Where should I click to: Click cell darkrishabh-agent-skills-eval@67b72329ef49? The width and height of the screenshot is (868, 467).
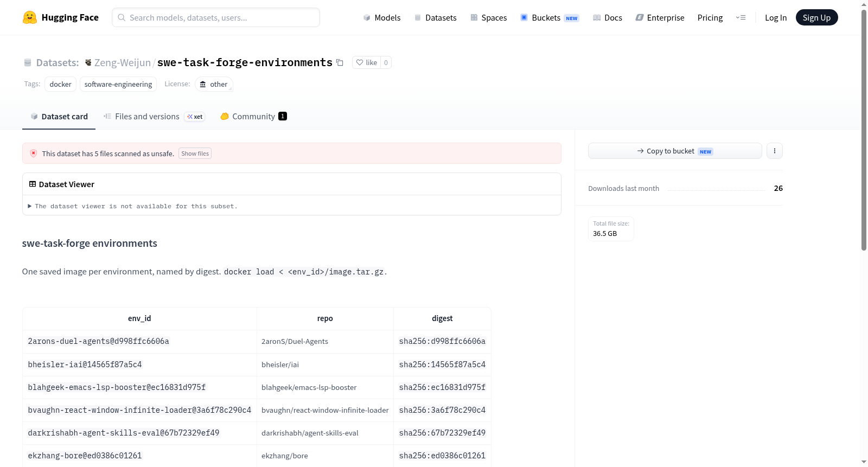[x=124, y=433]
